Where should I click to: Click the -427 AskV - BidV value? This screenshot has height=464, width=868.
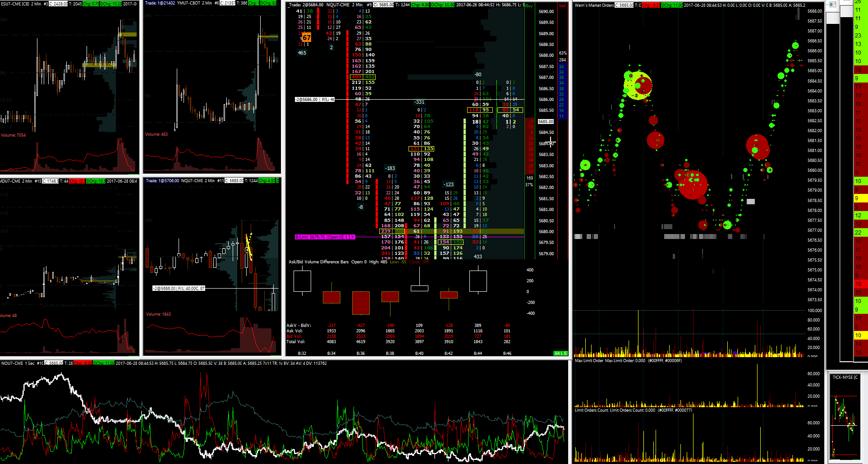pos(361,325)
